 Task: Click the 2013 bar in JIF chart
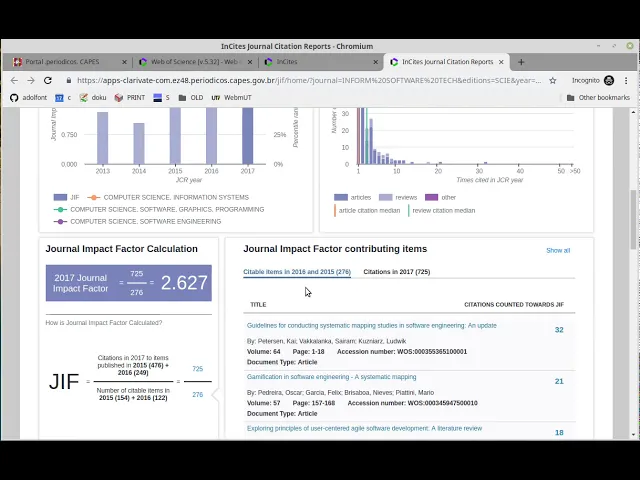[x=102, y=138]
